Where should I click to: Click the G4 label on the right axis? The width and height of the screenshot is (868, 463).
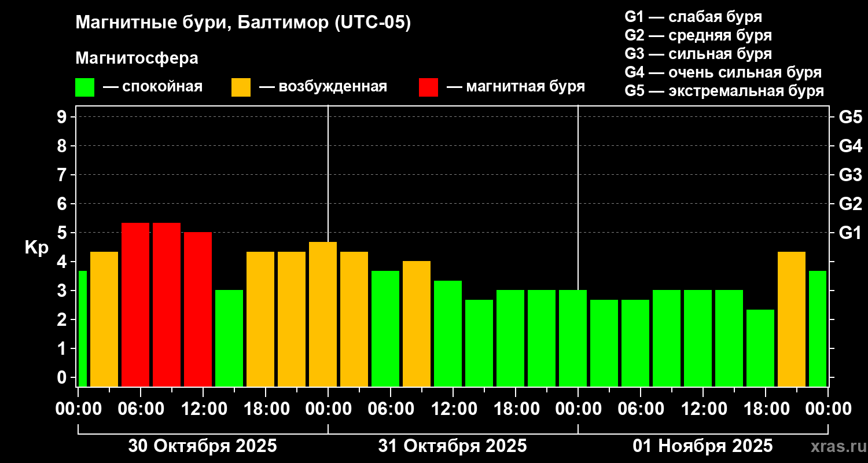point(850,146)
